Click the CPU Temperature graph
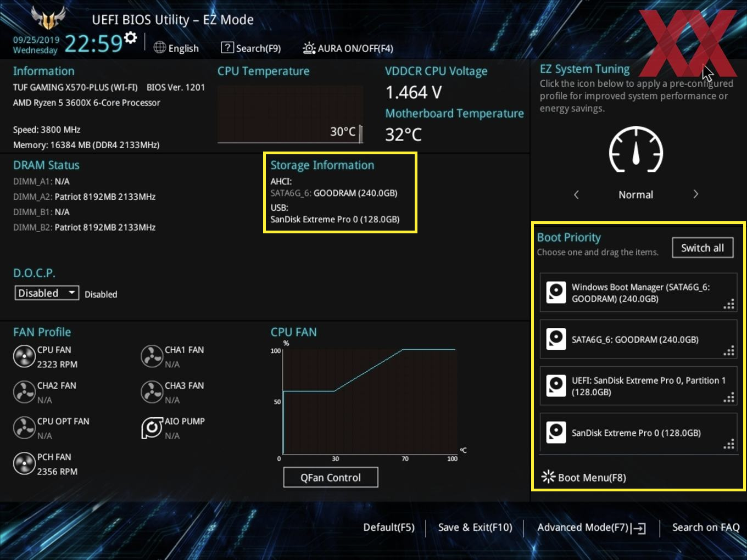This screenshot has height=560, width=747. [290, 114]
